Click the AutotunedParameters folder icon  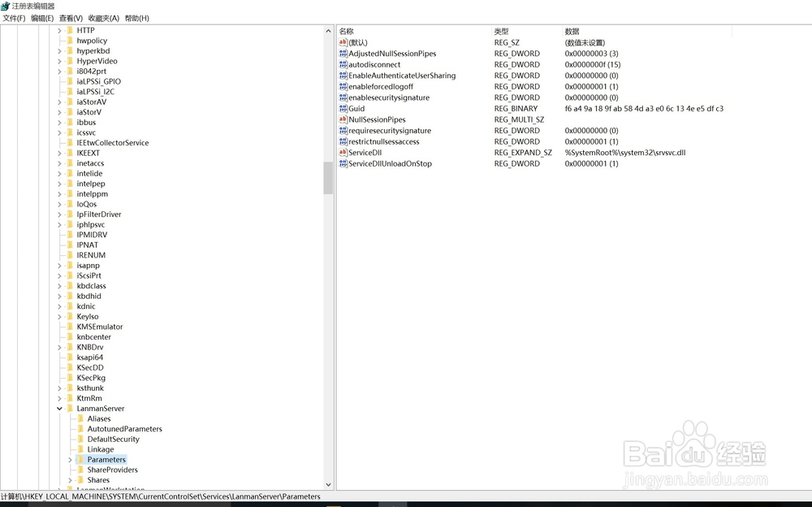coord(80,429)
